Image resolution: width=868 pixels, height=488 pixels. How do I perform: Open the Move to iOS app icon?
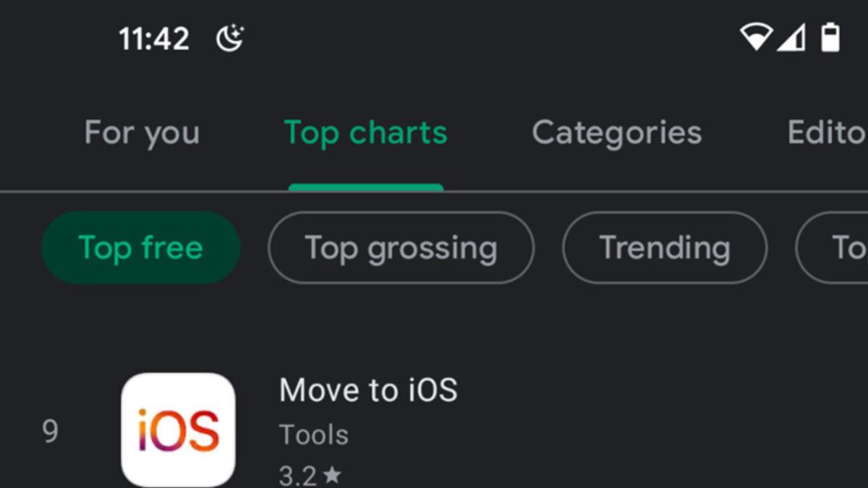click(179, 428)
